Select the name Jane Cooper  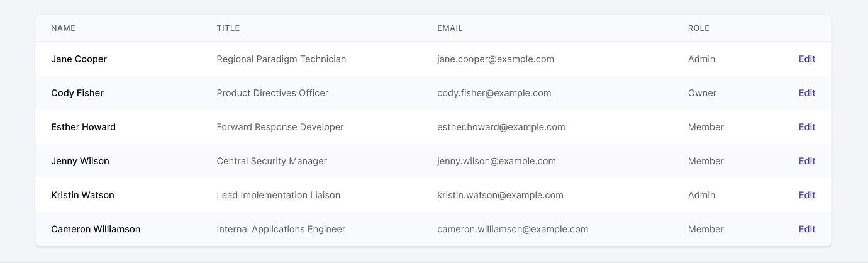coord(79,59)
